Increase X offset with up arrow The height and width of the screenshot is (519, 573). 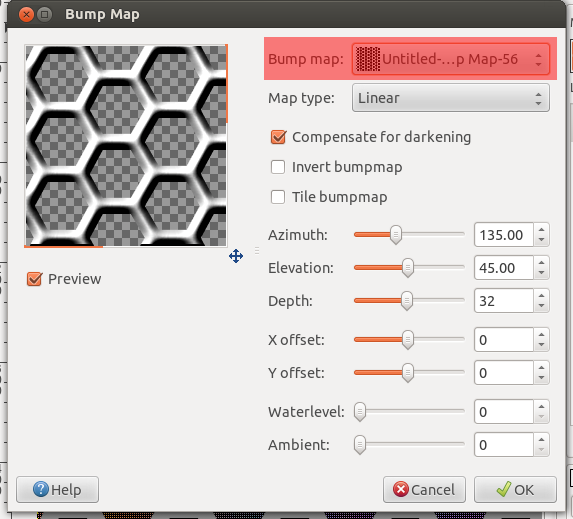tap(541, 335)
